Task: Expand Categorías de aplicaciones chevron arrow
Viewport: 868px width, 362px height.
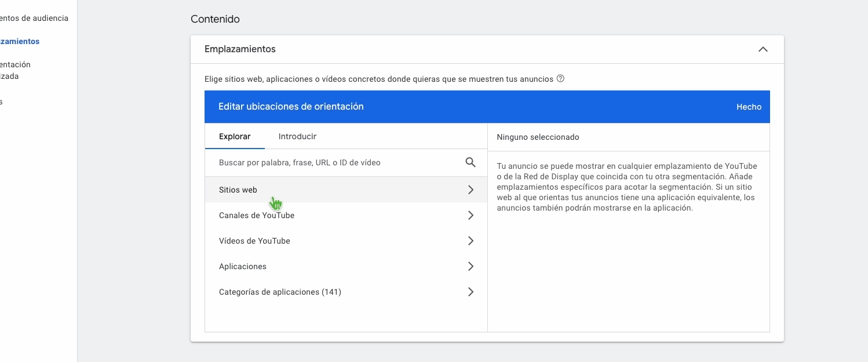Action: click(x=471, y=292)
